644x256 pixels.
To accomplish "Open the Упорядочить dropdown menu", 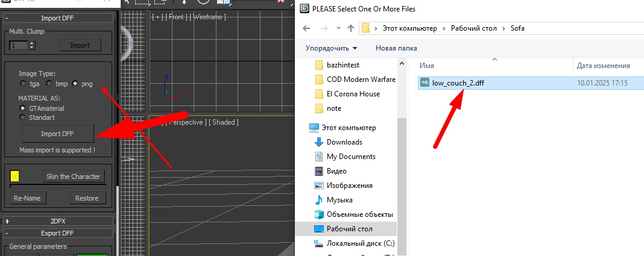I will 331,48.
